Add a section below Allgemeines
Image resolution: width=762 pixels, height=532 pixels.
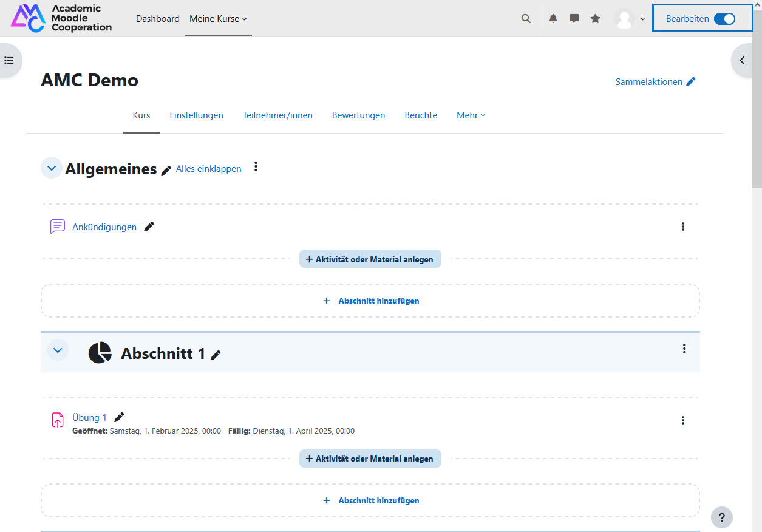click(x=370, y=301)
